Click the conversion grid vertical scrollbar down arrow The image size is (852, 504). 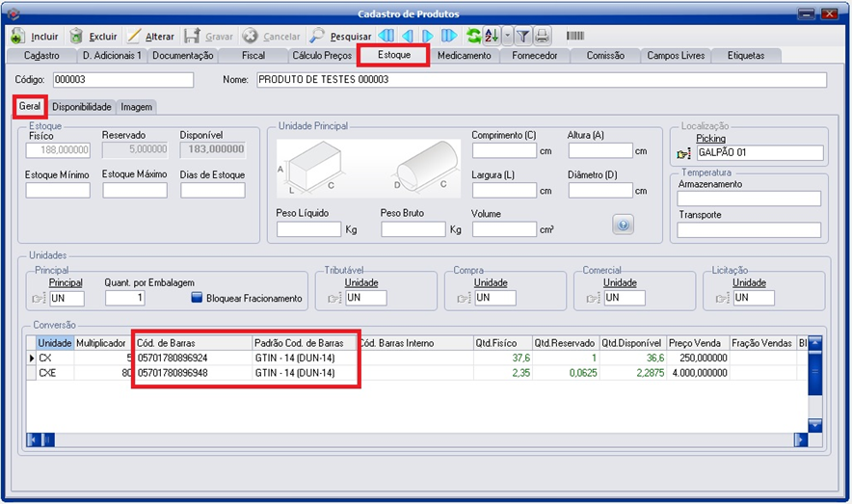tap(814, 425)
